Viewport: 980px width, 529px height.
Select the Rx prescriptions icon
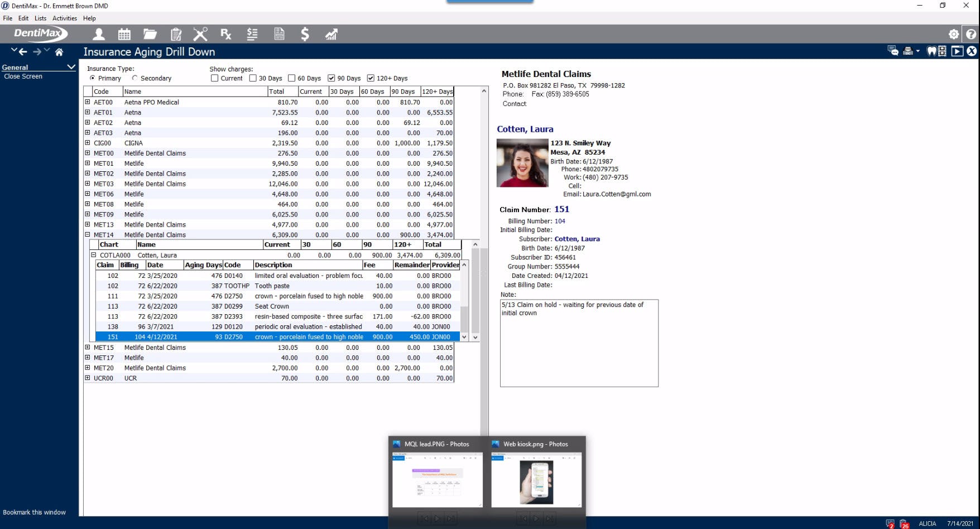225,34
